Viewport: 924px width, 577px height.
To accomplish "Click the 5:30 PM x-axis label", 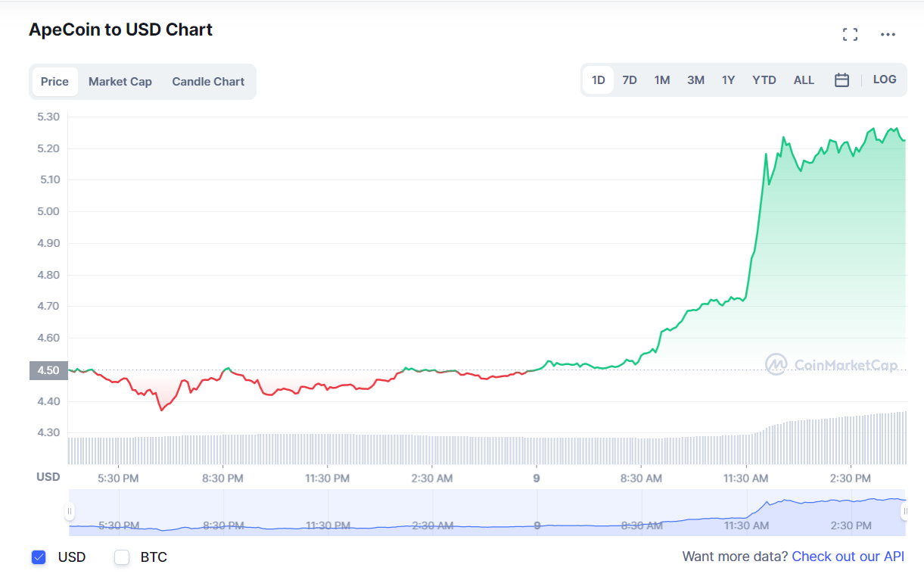I will (119, 478).
